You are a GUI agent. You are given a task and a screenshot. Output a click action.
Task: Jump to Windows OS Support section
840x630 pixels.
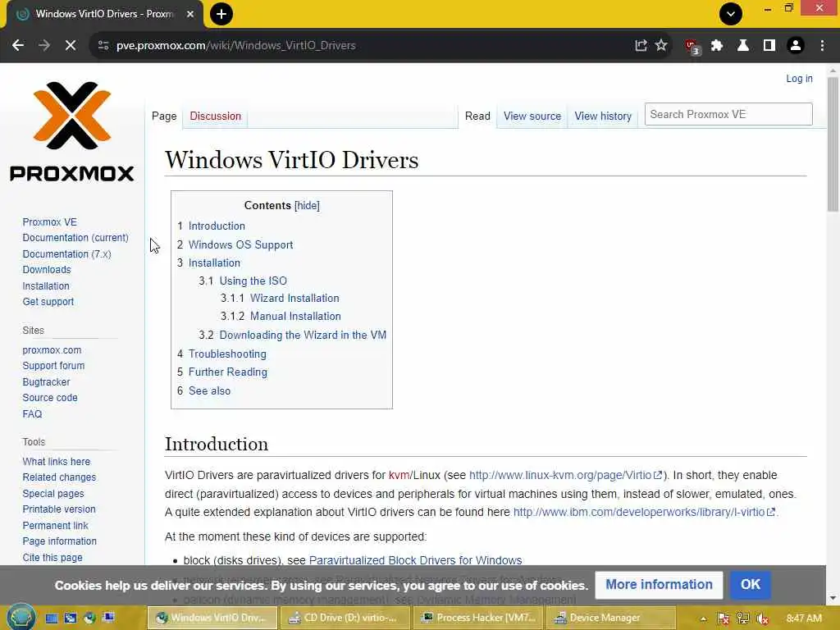pyautogui.click(x=240, y=244)
